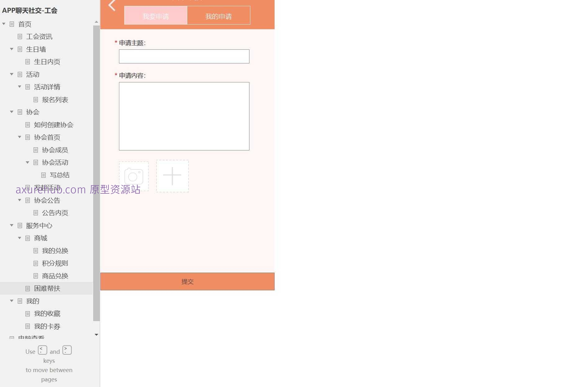Click the page icon beside 商品兑换
This screenshot has height=387, width=588.
coord(35,276)
